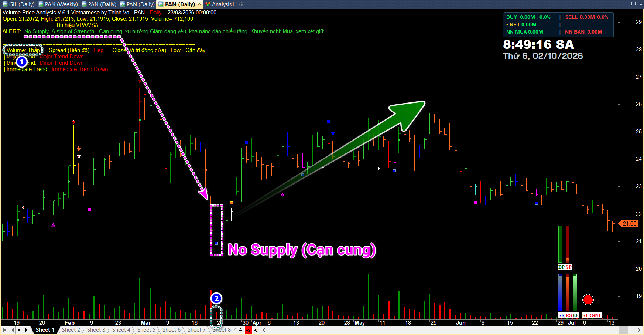
Task: Go to previous sheet arrow
Action: pyautogui.click(x=12, y=330)
